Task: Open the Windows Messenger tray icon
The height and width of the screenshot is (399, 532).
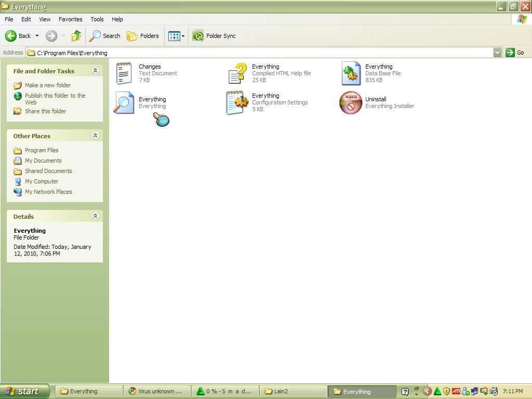Action: click(465, 392)
